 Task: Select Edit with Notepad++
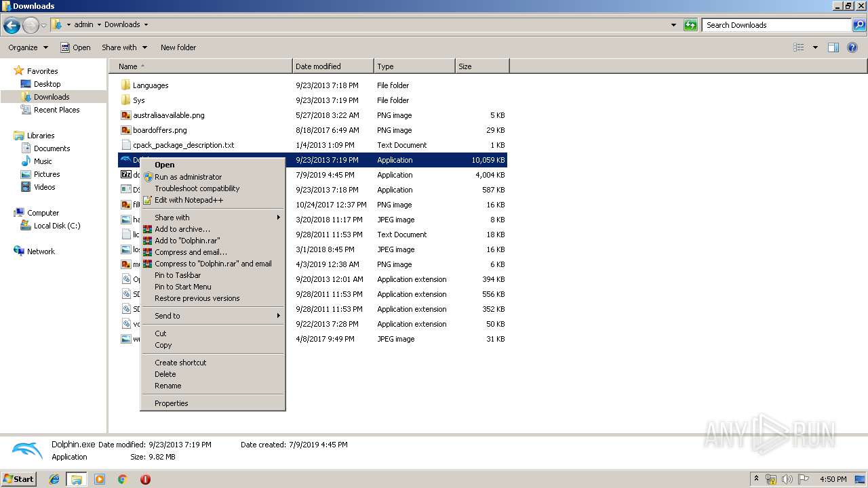[212, 200]
